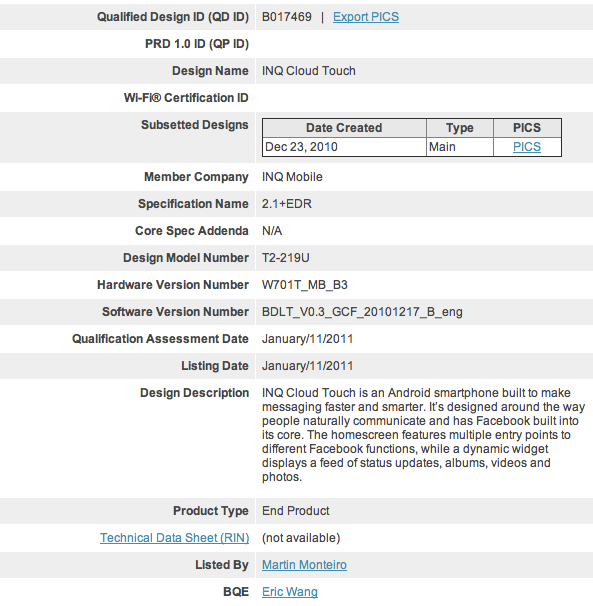Click the BQE label
Viewport: 593px width, 606px height.
coord(236,592)
